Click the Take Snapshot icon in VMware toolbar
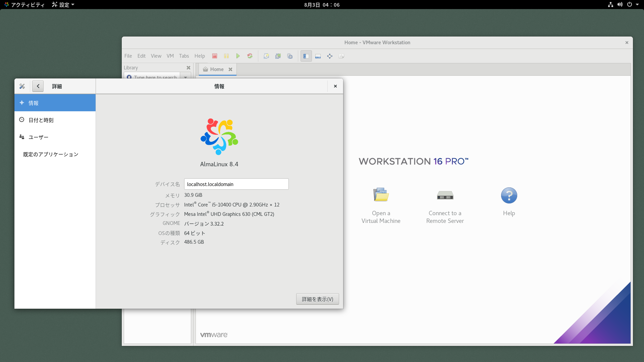This screenshot has width=644, height=362. click(x=266, y=56)
